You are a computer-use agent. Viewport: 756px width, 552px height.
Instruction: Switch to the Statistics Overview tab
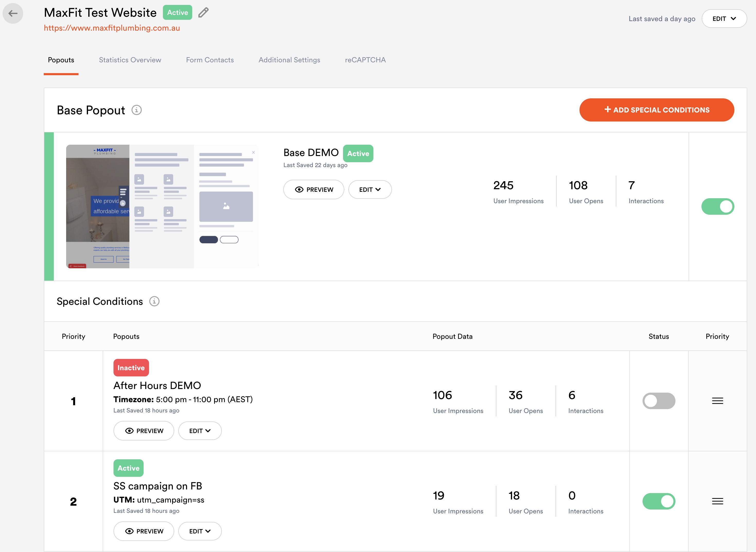point(130,60)
